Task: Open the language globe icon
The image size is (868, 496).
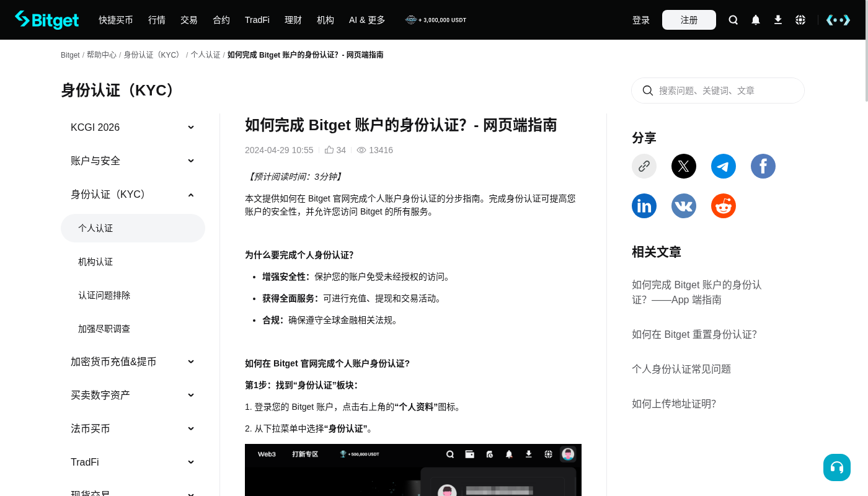Action: pos(800,20)
